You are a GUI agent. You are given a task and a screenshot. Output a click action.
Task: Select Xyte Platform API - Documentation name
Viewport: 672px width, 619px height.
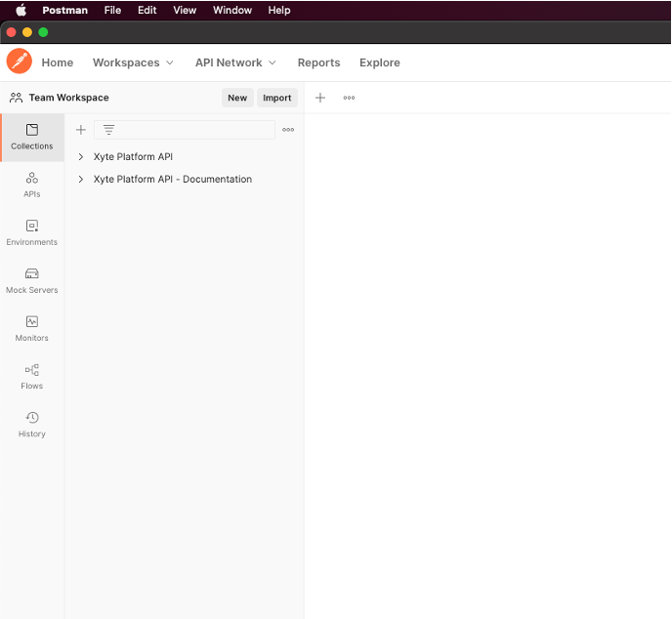tap(173, 179)
